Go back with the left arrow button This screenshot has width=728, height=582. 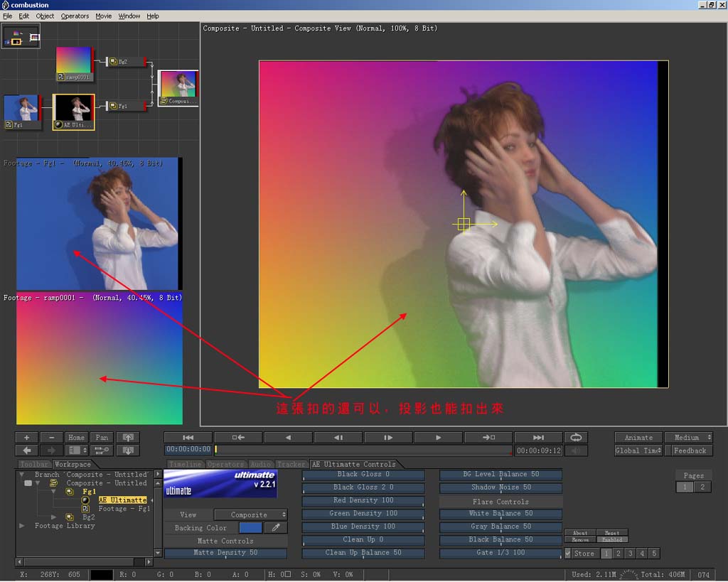[26, 451]
